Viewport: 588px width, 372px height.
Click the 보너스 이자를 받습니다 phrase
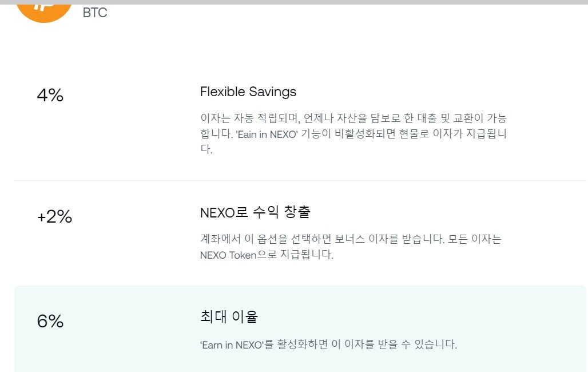click(x=390, y=239)
